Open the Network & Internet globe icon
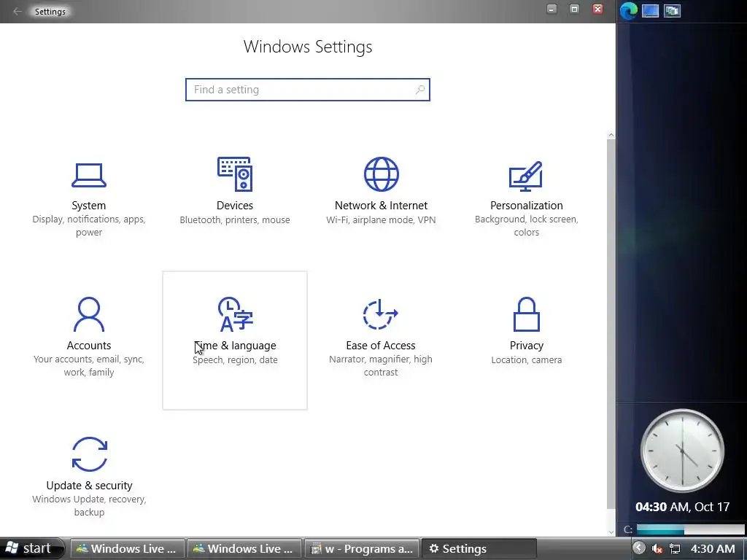Viewport: 747px width, 560px height. [x=381, y=174]
